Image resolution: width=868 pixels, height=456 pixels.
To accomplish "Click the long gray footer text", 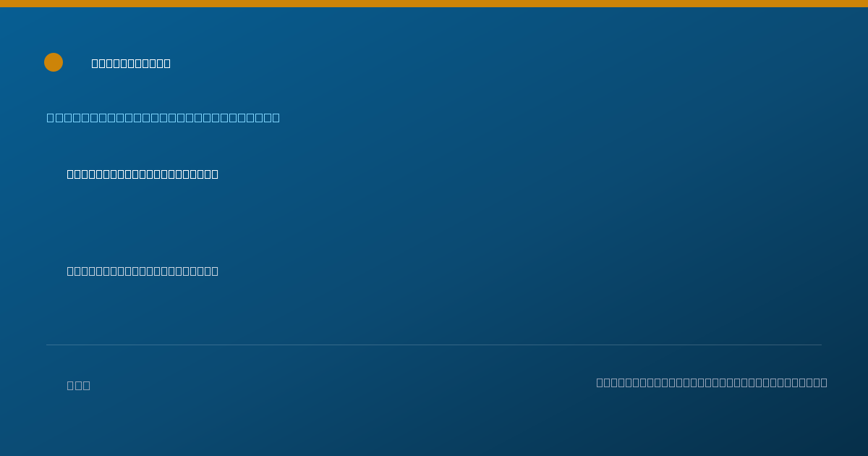I will coord(712,383).
